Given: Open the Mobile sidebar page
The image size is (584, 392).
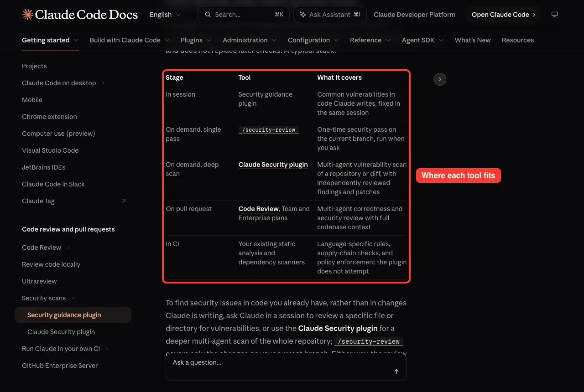Looking at the screenshot, I should coord(32,100).
